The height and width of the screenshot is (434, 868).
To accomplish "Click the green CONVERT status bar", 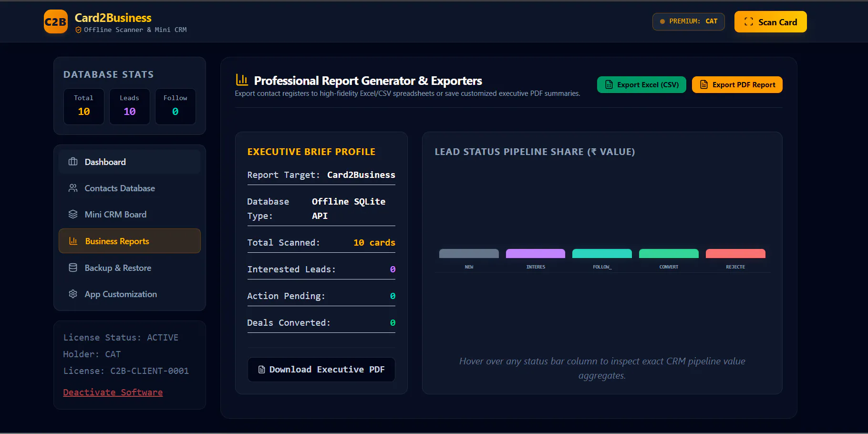I will (x=669, y=254).
